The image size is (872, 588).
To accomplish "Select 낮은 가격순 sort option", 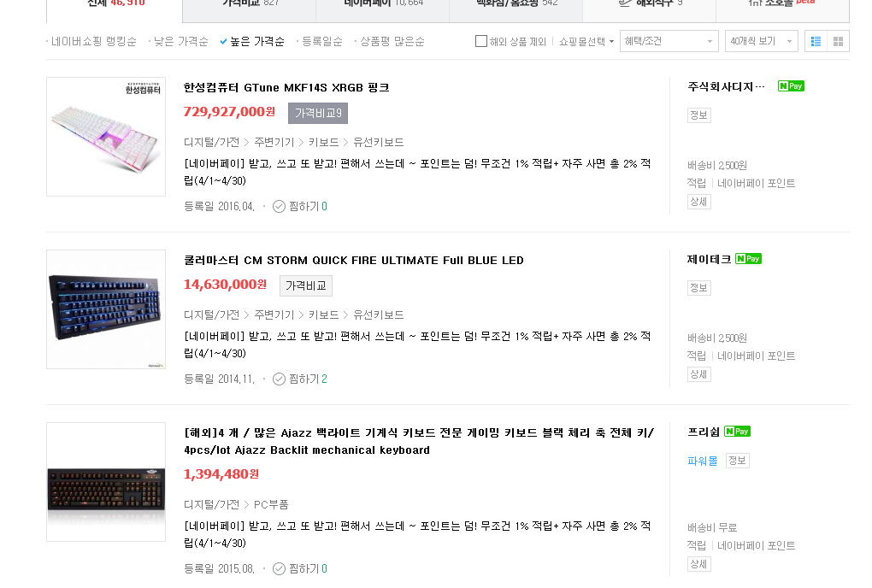I will (180, 42).
